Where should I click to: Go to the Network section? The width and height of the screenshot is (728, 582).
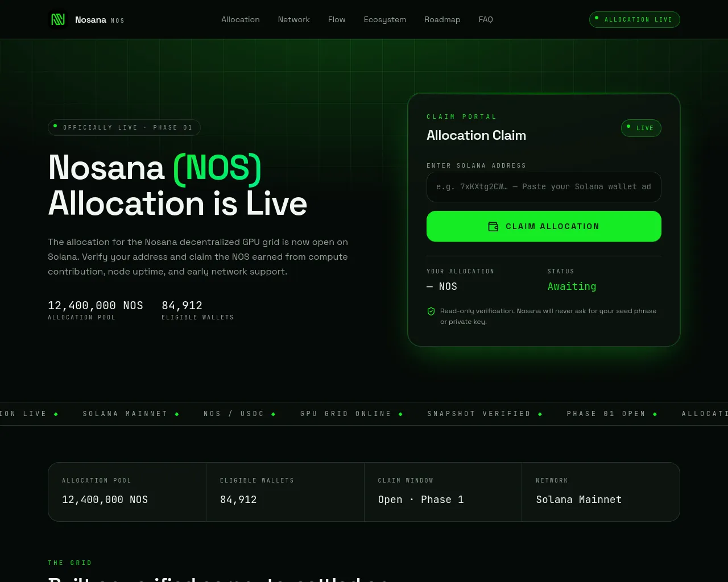click(294, 19)
